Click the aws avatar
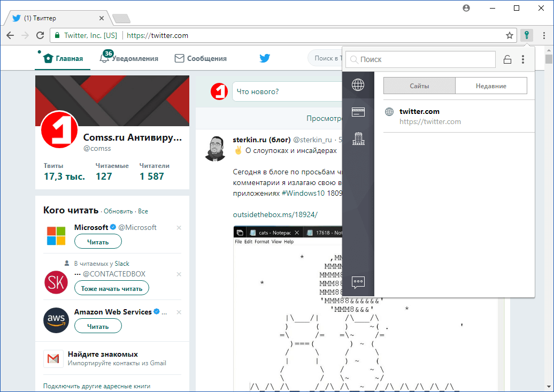Image resolution: width=554 pixels, height=392 pixels. 56,320
